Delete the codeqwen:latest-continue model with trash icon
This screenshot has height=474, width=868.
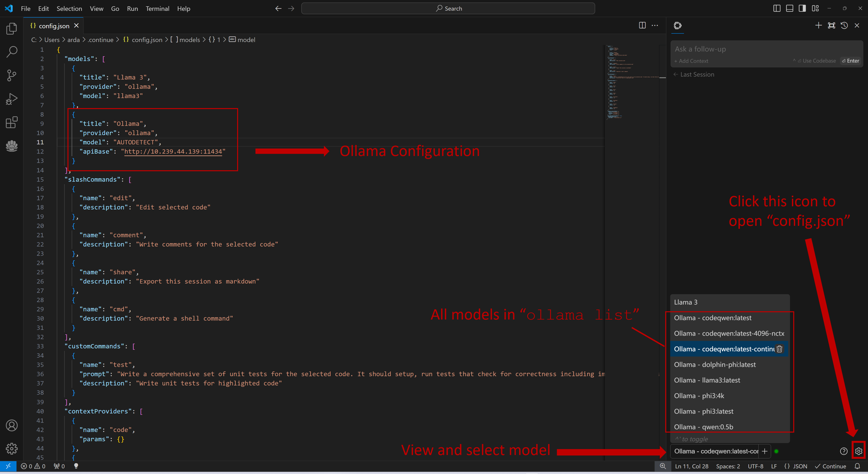779,349
